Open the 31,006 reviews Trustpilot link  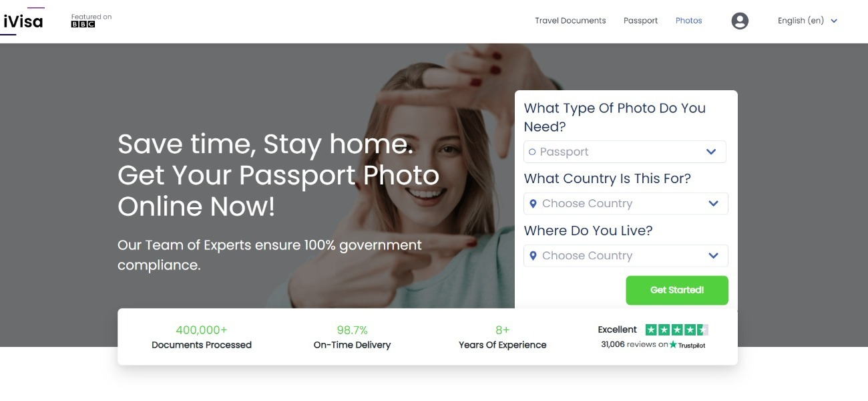click(x=653, y=345)
